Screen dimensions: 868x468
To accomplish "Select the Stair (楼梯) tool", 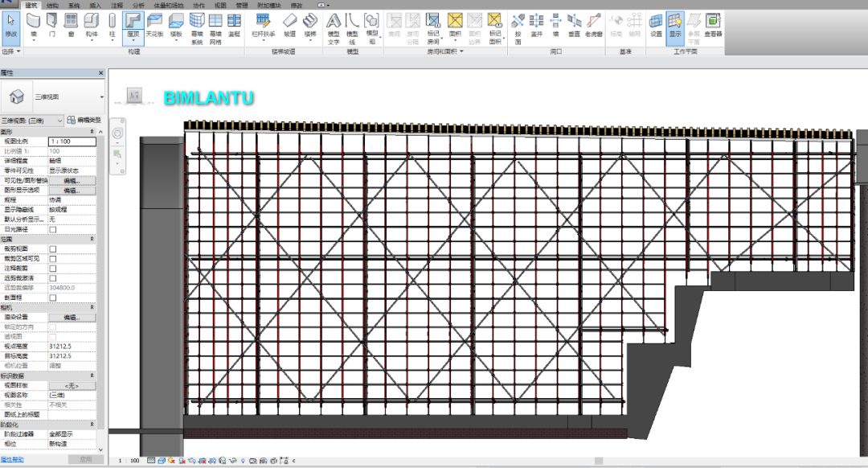I will pyautogui.click(x=310, y=26).
